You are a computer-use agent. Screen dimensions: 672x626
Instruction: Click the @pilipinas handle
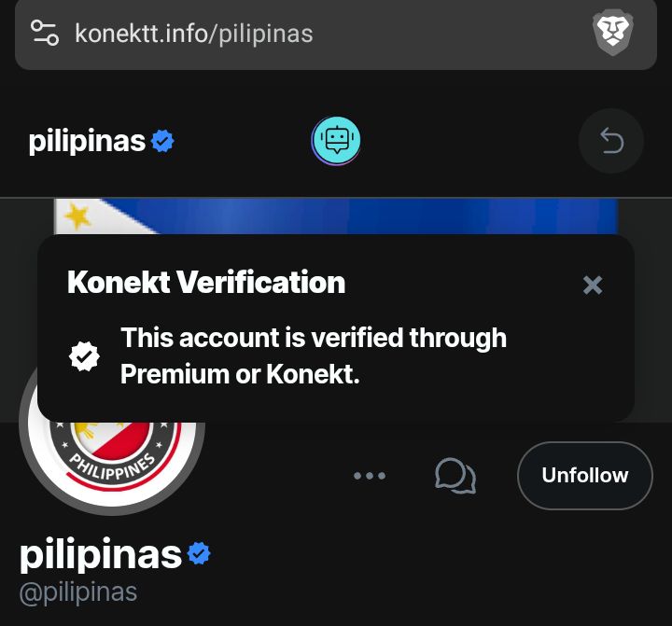point(78,593)
